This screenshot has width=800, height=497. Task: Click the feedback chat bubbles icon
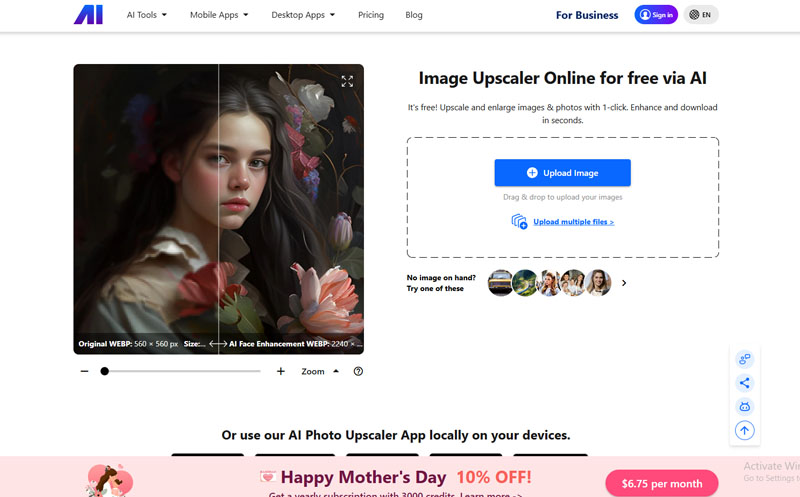coord(744,359)
